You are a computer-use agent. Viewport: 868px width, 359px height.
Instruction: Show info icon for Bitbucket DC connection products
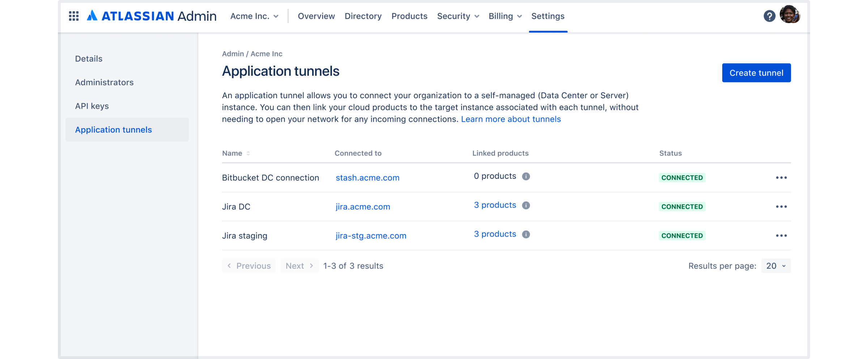(x=526, y=176)
